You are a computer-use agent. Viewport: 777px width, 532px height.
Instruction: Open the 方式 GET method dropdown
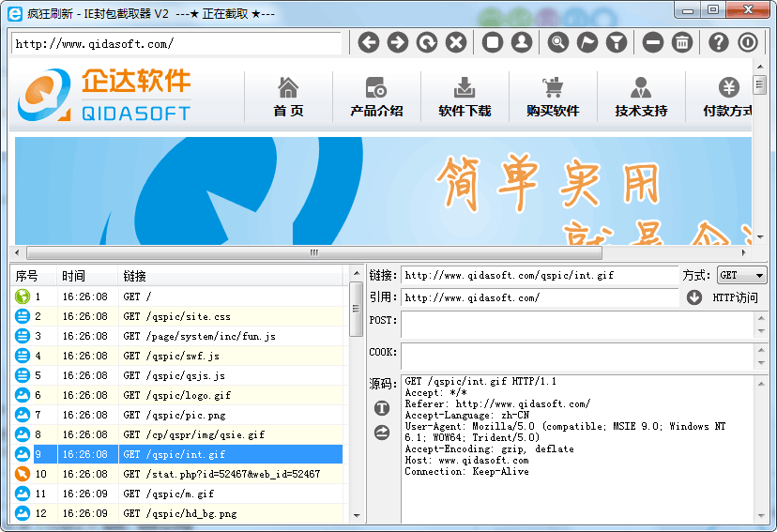tap(741, 276)
